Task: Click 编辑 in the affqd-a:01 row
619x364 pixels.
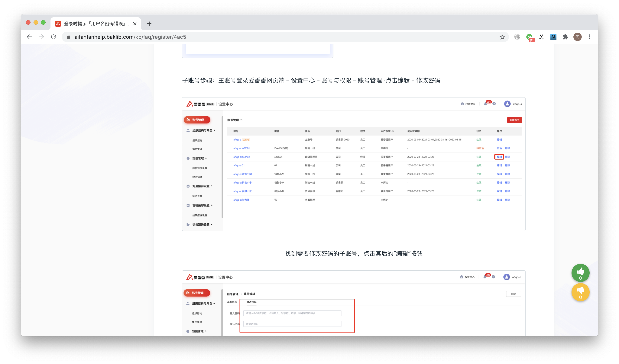Action: tap(499, 165)
